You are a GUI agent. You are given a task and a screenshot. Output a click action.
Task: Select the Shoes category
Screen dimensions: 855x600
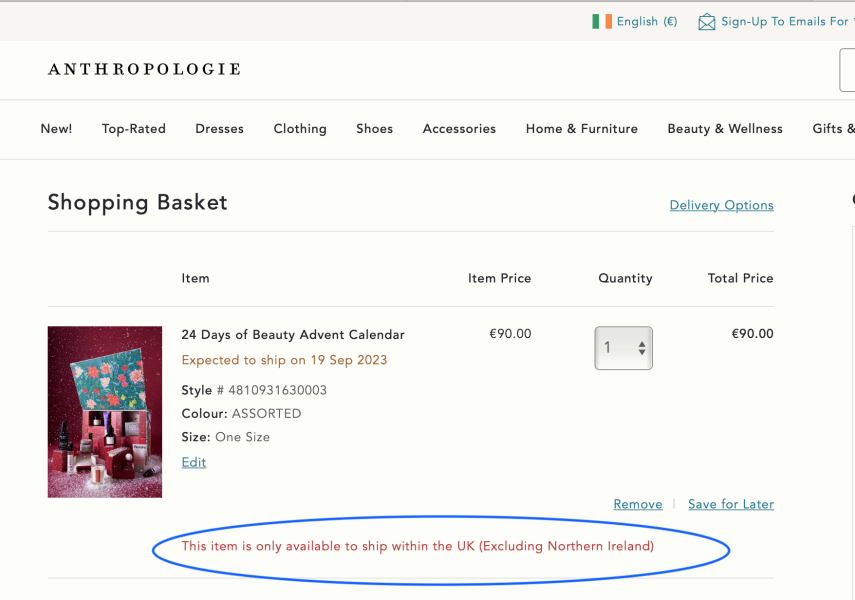click(x=374, y=128)
